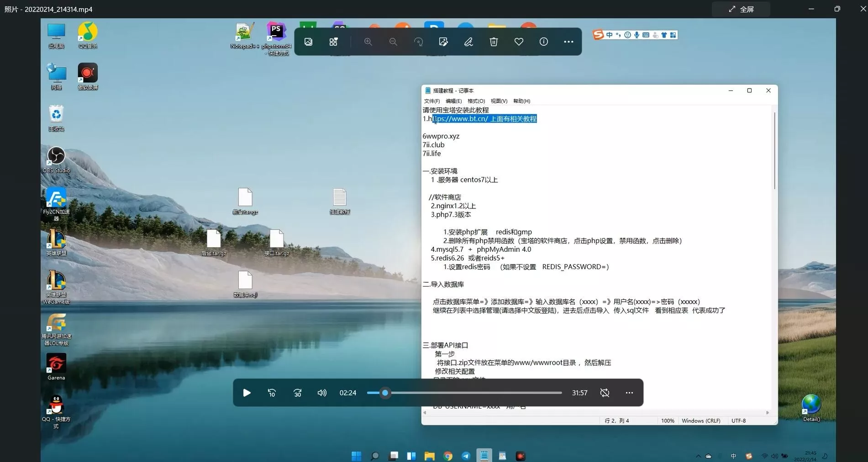The image size is (868, 462).
Task: Open the 文件(F) menu in Notepad
Action: pyautogui.click(x=431, y=101)
